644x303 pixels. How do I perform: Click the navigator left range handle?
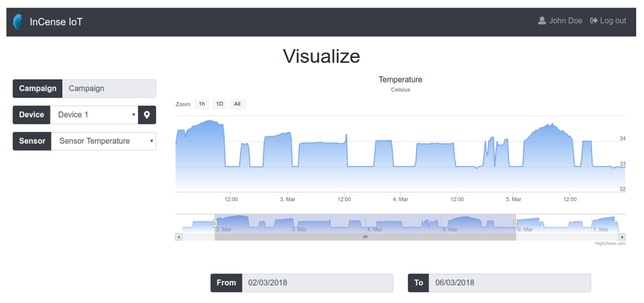215,223
